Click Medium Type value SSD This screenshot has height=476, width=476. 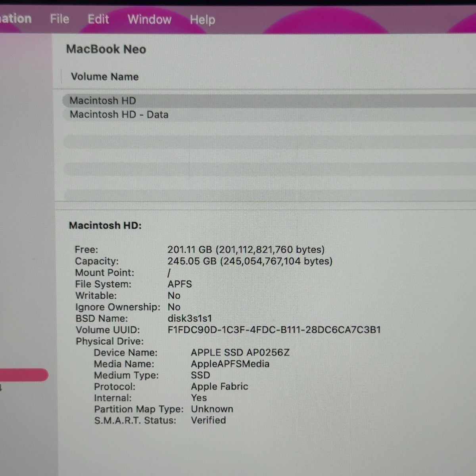click(x=200, y=375)
